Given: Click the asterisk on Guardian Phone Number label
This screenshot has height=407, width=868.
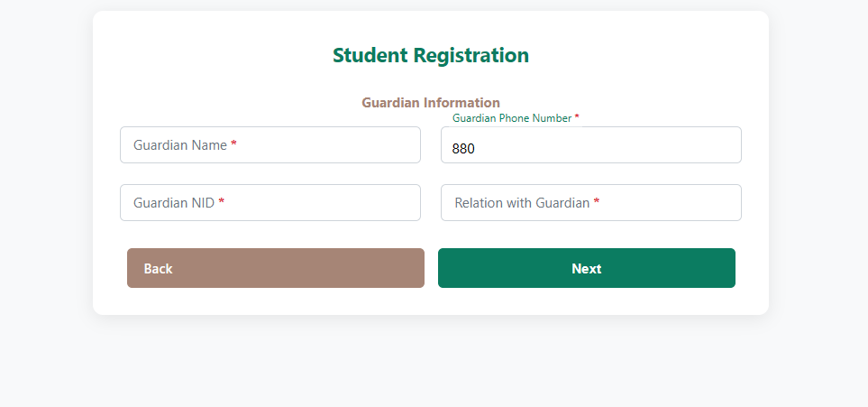Looking at the screenshot, I should click(577, 117).
